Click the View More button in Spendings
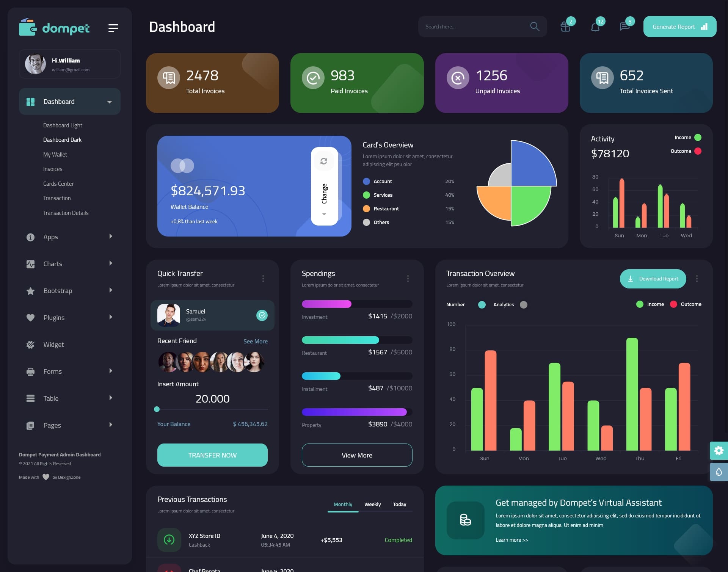This screenshot has width=728, height=572. click(357, 455)
